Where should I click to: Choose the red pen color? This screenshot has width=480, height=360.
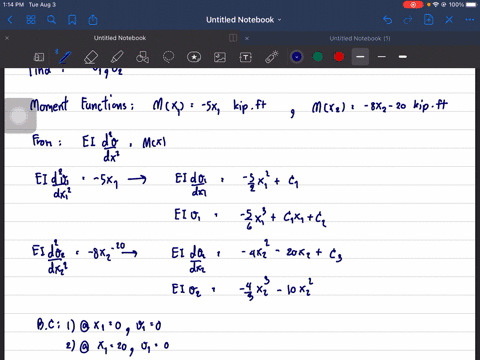(x=339, y=57)
